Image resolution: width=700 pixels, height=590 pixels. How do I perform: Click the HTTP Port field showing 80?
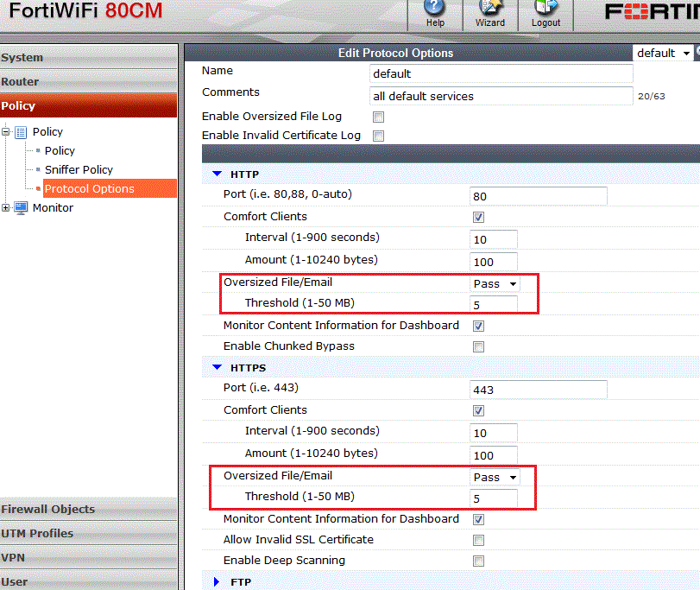538,196
